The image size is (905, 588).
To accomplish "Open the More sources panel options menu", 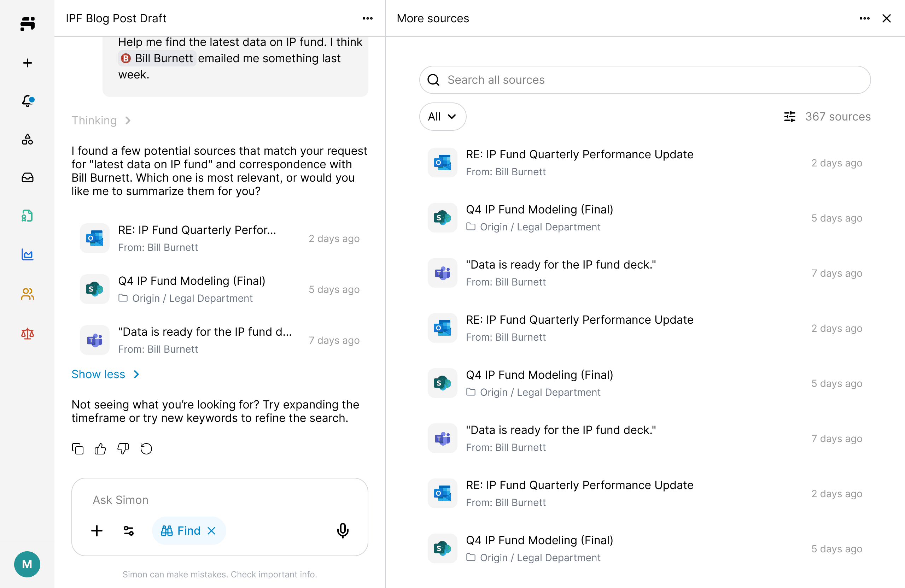I will pyautogui.click(x=864, y=18).
